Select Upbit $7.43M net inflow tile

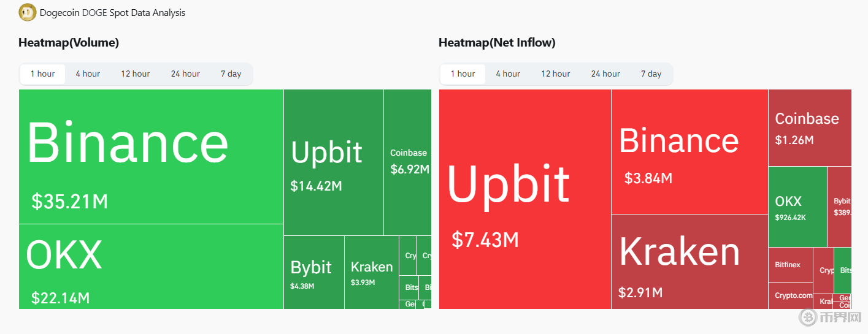pos(525,199)
